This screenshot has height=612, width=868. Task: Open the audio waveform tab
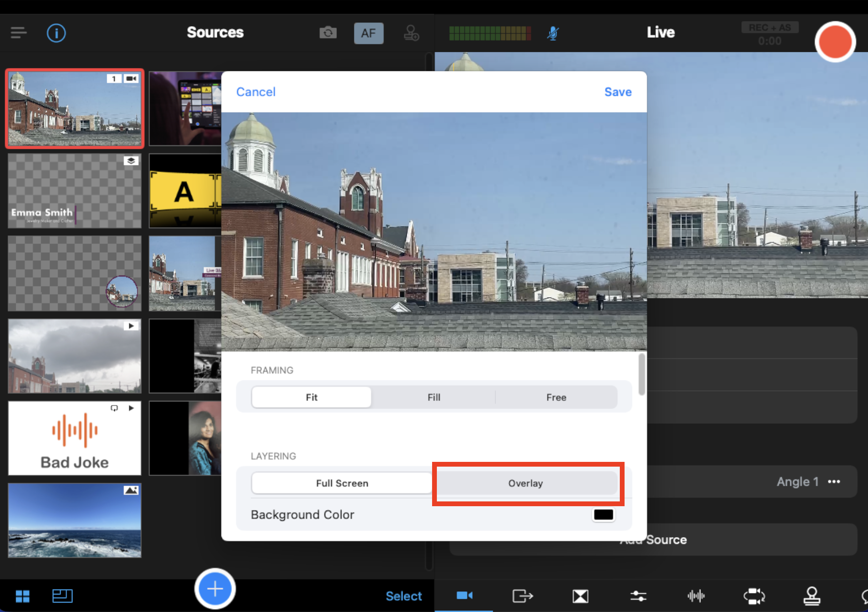[x=696, y=596]
